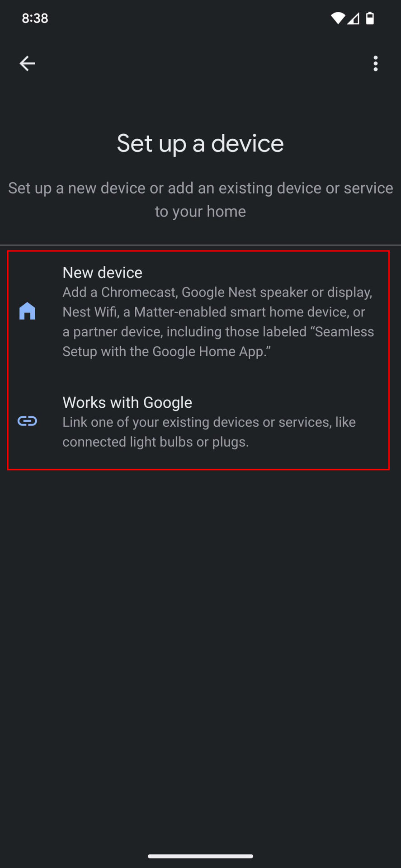Tap the word Google in Works with Google
This screenshot has height=868, width=401.
(168, 402)
